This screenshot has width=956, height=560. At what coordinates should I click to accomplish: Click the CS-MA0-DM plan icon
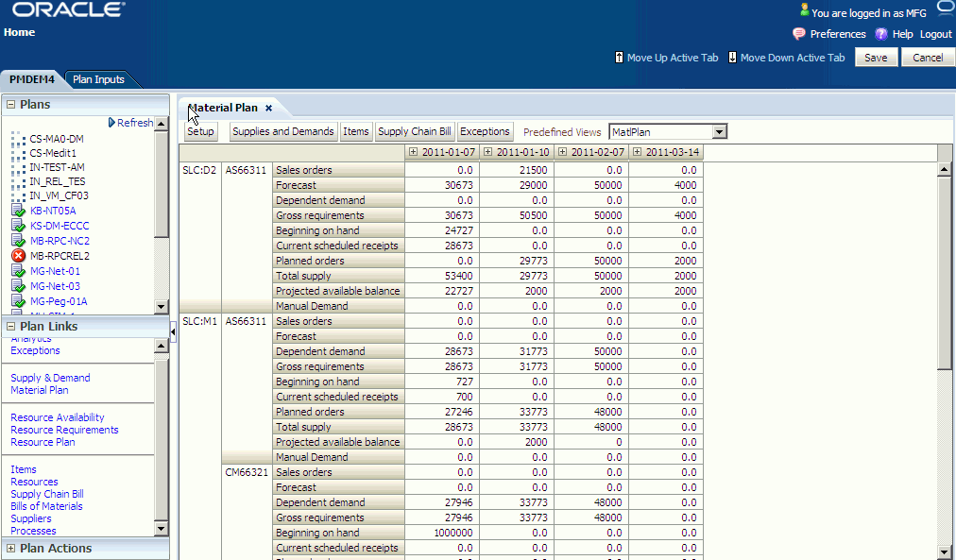(18, 139)
